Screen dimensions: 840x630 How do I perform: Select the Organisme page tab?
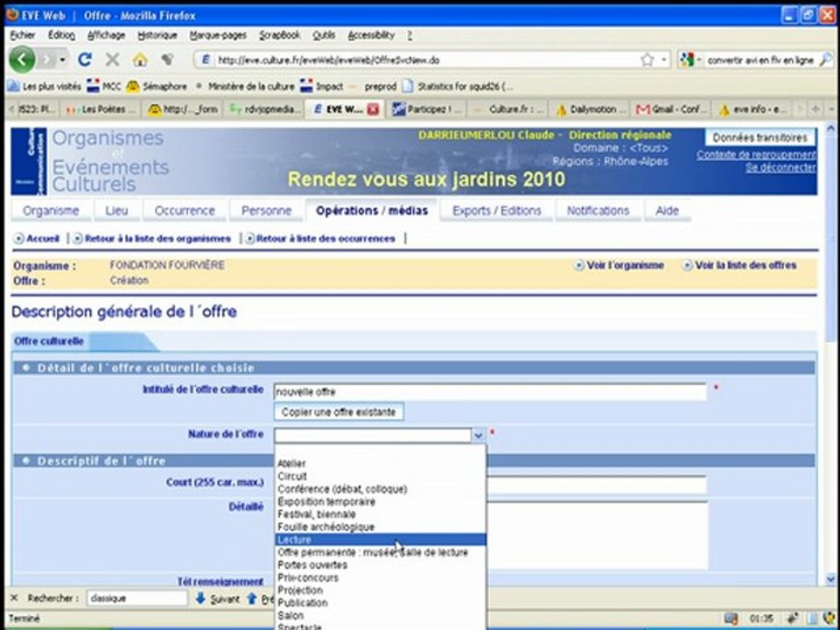point(51,211)
